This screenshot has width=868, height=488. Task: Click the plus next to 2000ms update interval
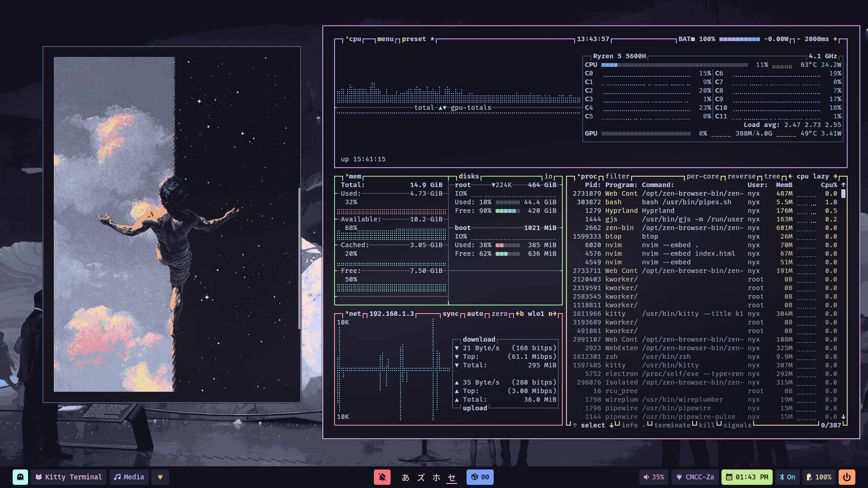pos(835,39)
